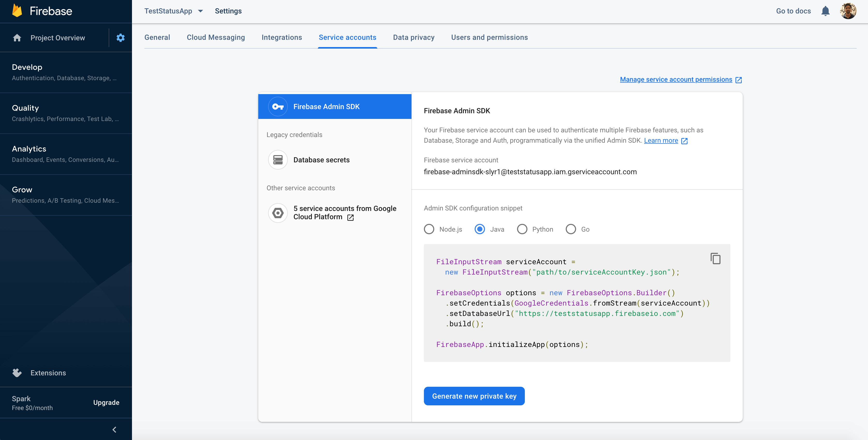This screenshot has width=868, height=440.
Task: Click the Firebase wordmark text
Action: point(51,11)
